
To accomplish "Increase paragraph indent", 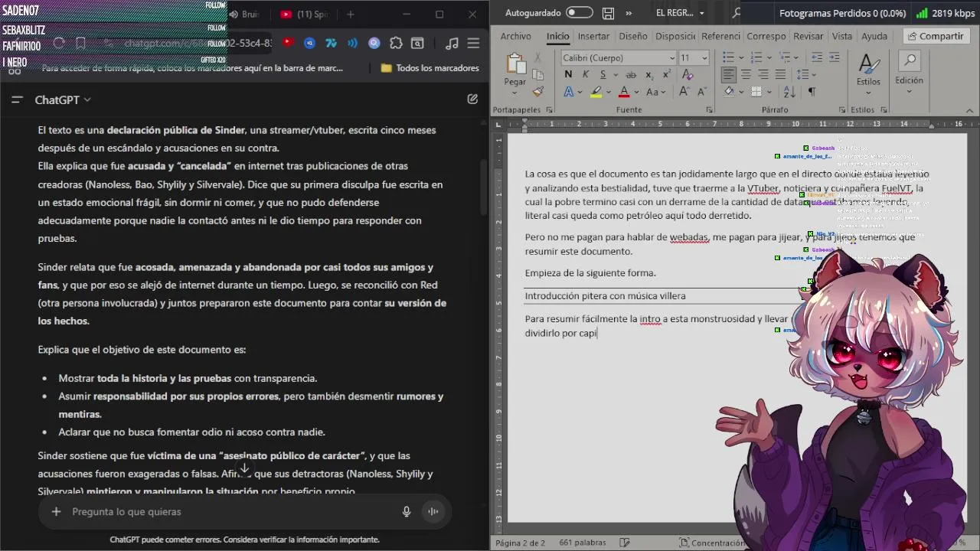I will click(x=835, y=57).
